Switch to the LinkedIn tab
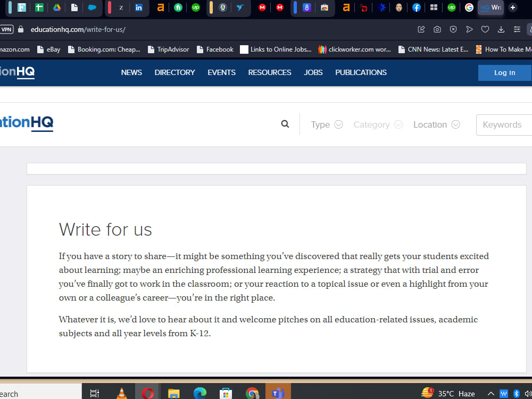532x399 pixels. [139, 7]
